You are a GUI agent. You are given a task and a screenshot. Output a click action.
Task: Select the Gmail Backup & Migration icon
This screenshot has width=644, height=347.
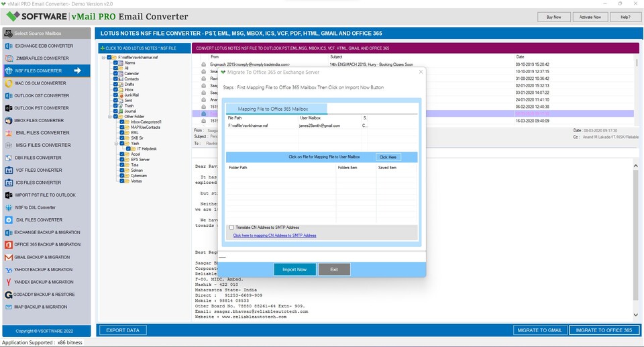click(9, 257)
